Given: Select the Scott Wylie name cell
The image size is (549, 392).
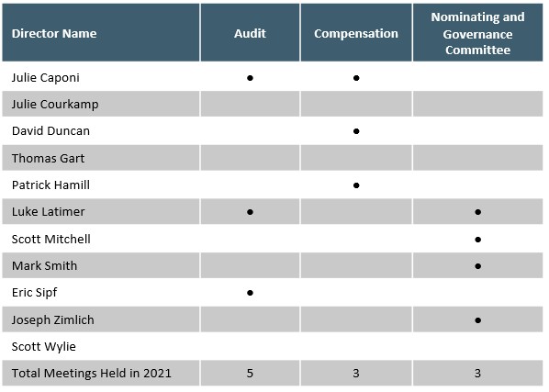Looking at the screenshot, I should point(101,346).
